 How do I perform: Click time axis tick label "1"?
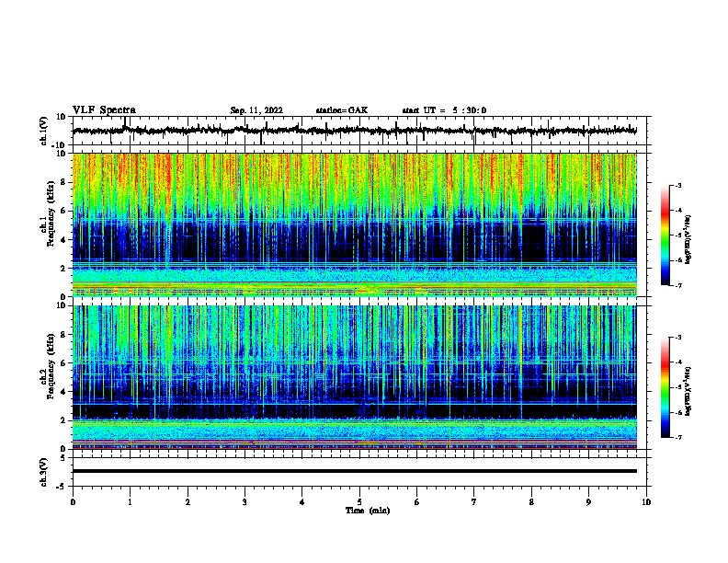coord(130,502)
